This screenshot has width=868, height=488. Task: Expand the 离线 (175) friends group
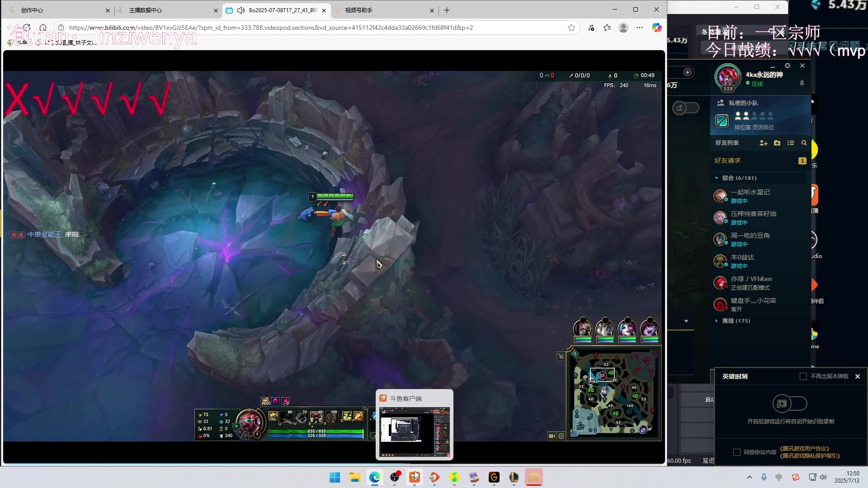[x=717, y=321]
